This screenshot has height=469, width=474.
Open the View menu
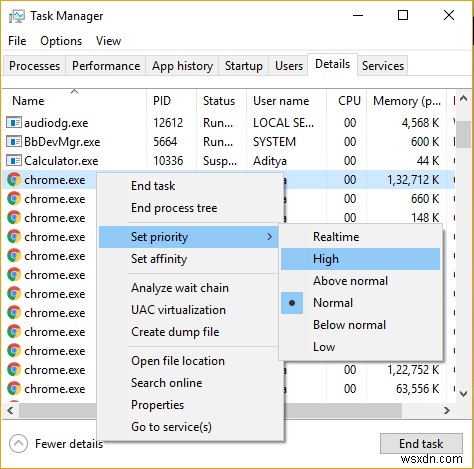tap(108, 41)
